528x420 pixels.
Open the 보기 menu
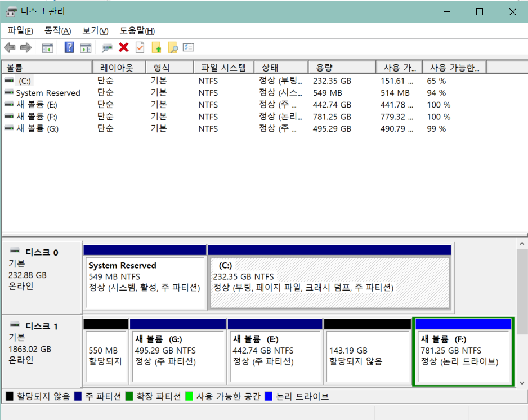95,30
